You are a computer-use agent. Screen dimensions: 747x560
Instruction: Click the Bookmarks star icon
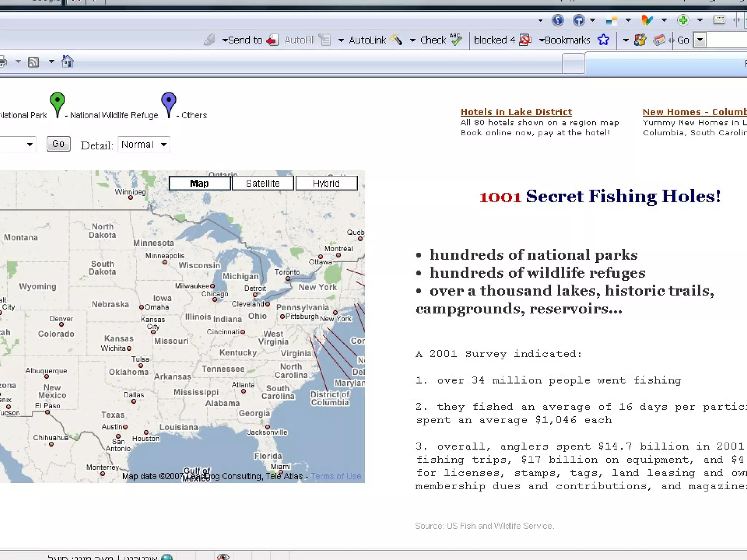point(604,40)
